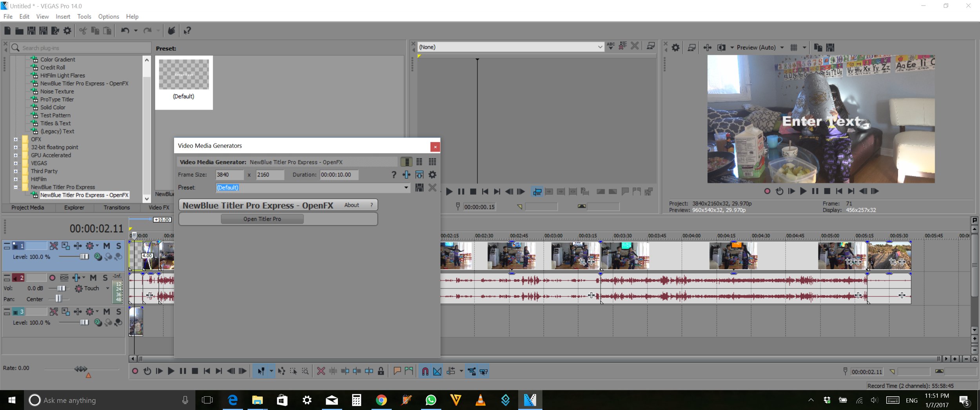Click Save Snapshot to File icon in preview
The height and width of the screenshot is (410, 980).
[x=830, y=47]
